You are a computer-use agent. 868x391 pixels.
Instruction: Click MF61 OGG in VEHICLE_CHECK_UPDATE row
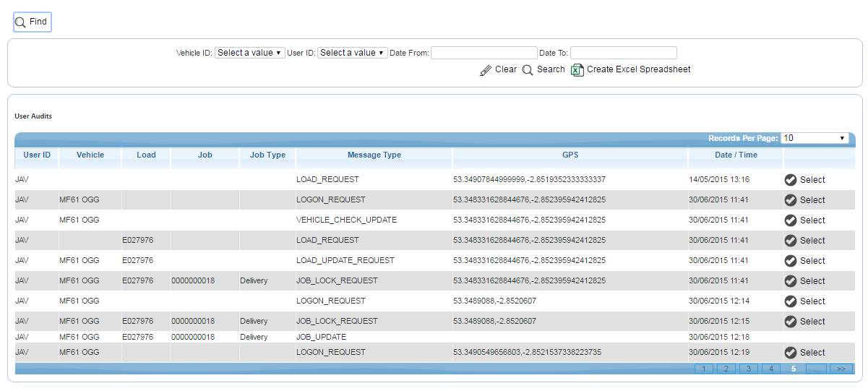point(79,220)
